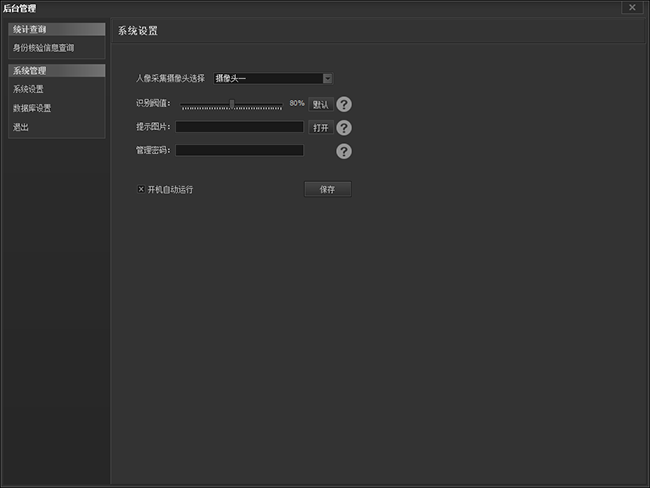650x488 pixels.
Task: Open 身份核验信息查询 in sidebar
Action: point(43,47)
